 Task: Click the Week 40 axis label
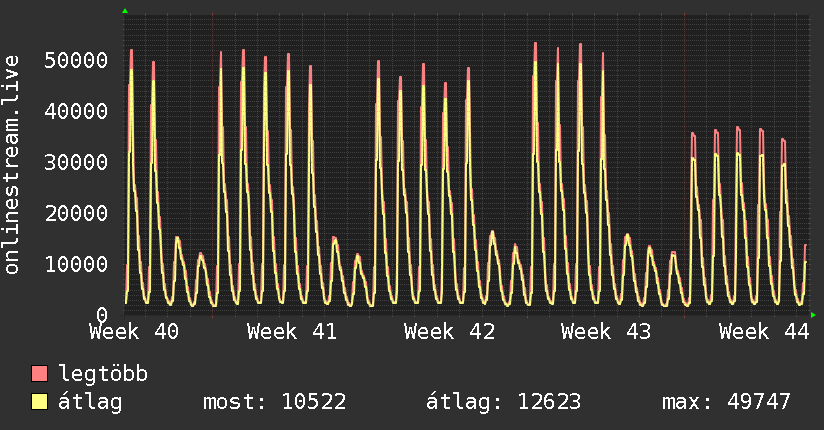[134, 332]
